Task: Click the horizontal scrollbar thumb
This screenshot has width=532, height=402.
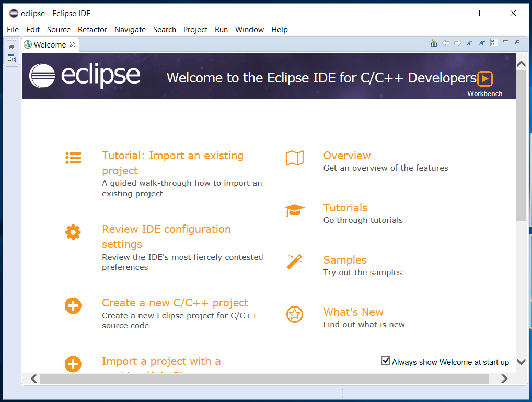Action: [264, 379]
